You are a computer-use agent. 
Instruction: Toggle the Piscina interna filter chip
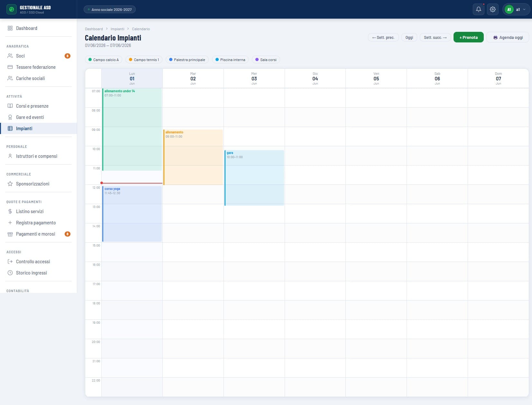pos(230,60)
